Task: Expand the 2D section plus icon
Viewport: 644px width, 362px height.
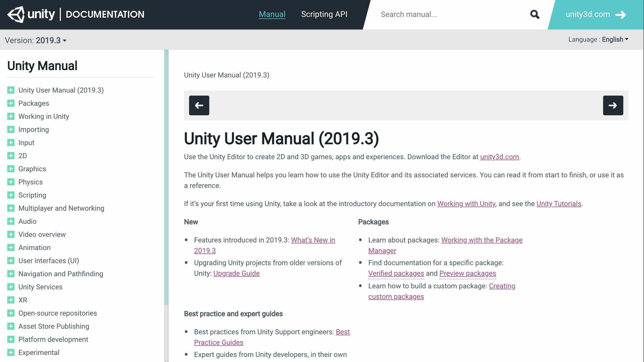Action: [x=11, y=156]
